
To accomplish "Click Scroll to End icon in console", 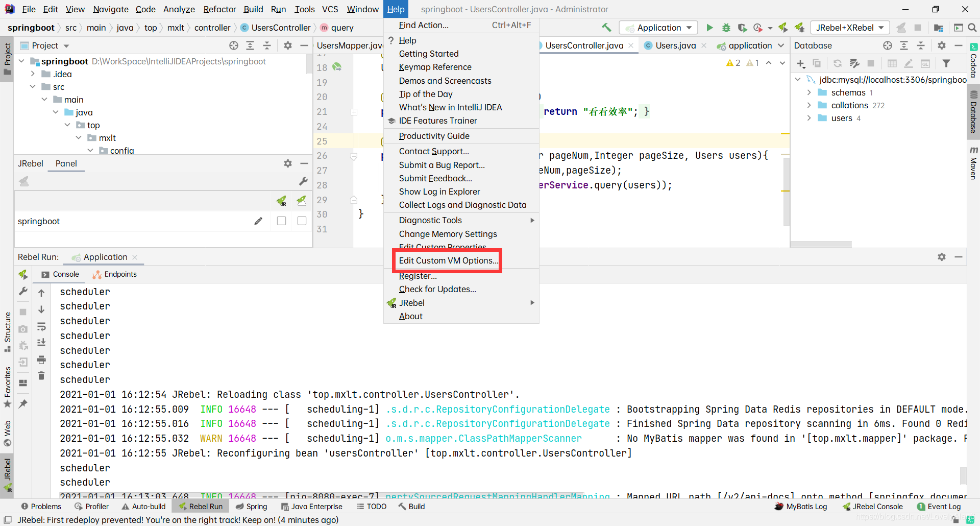I will click(41, 343).
